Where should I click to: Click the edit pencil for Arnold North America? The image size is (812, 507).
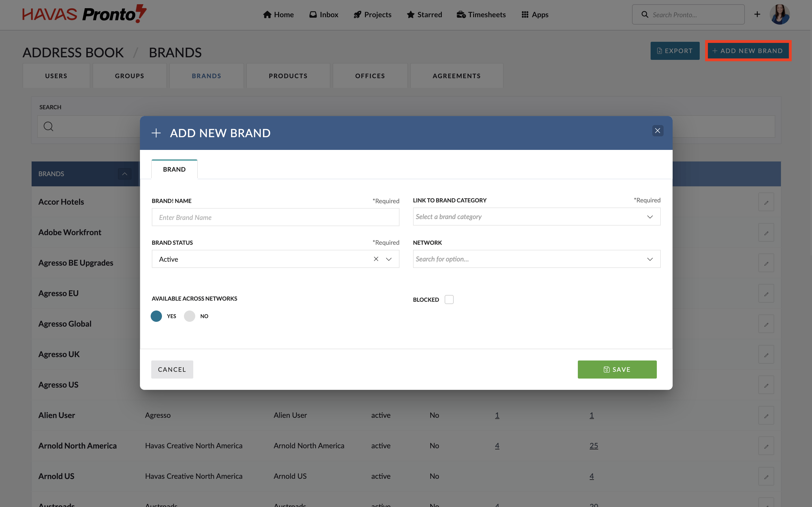pyautogui.click(x=766, y=446)
